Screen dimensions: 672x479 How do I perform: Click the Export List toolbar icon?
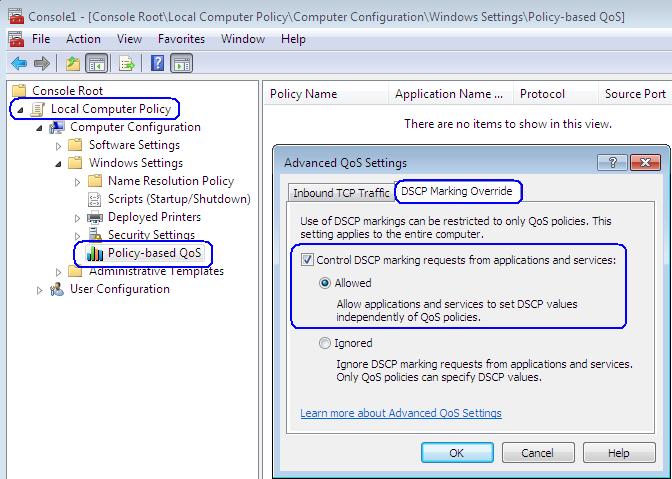click(127, 63)
